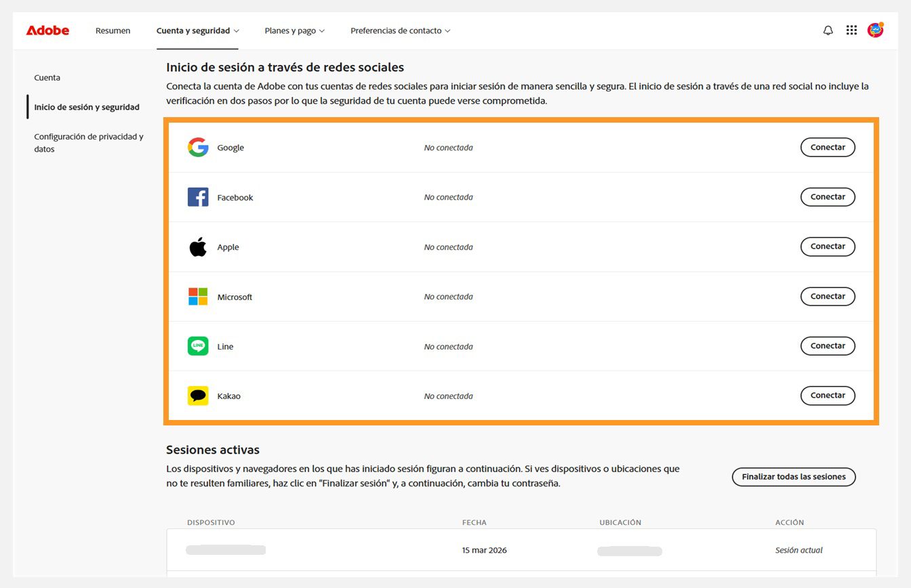Image resolution: width=911 pixels, height=588 pixels.
Task: Switch to the Resumen tab
Action: coord(113,30)
